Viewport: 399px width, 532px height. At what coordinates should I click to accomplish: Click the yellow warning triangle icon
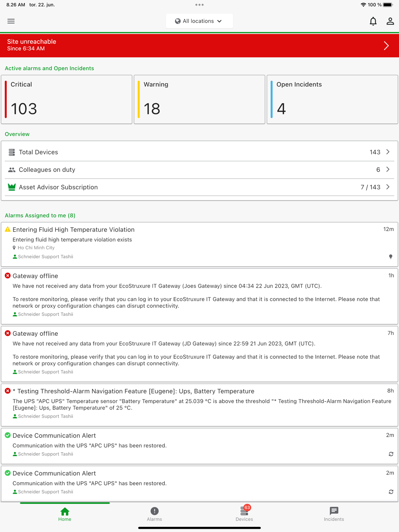(8, 229)
